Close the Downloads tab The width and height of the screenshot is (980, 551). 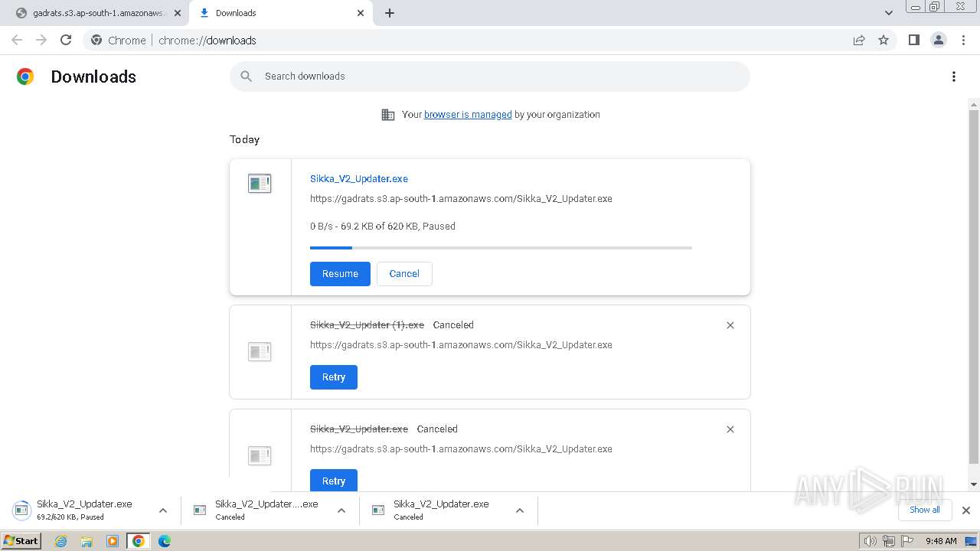pyautogui.click(x=361, y=13)
